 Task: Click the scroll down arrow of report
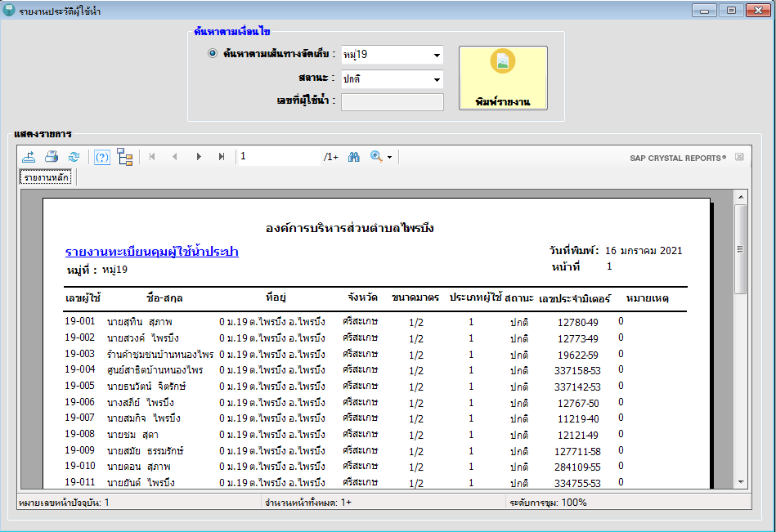tap(741, 482)
